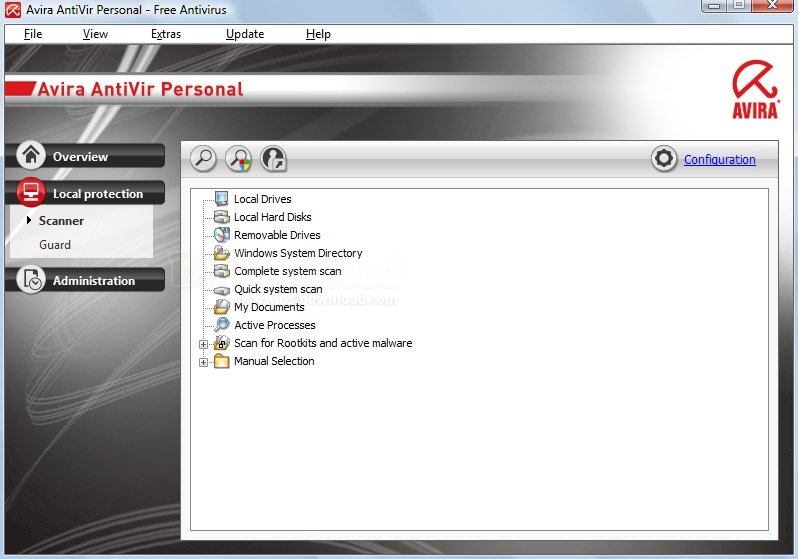
Task: Click the Windows System Directory folder icon
Action: click(x=221, y=253)
